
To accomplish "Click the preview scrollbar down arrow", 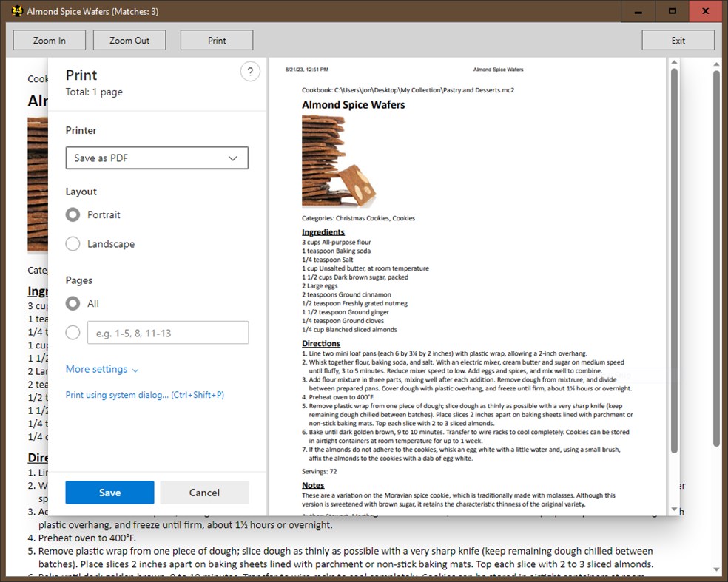I will [x=674, y=508].
